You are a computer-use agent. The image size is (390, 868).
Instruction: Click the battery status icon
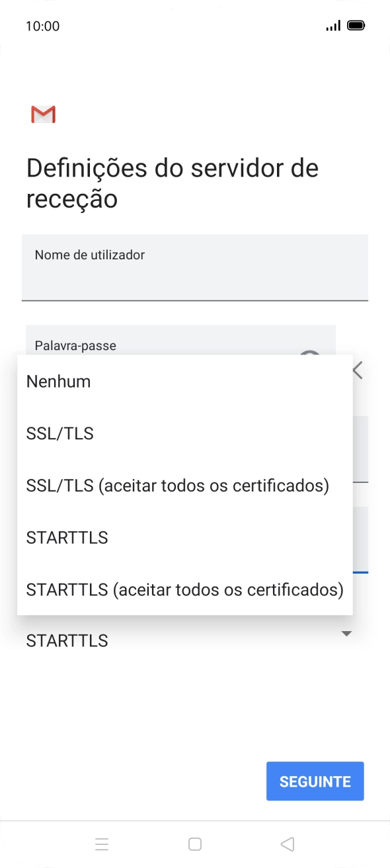357,24
